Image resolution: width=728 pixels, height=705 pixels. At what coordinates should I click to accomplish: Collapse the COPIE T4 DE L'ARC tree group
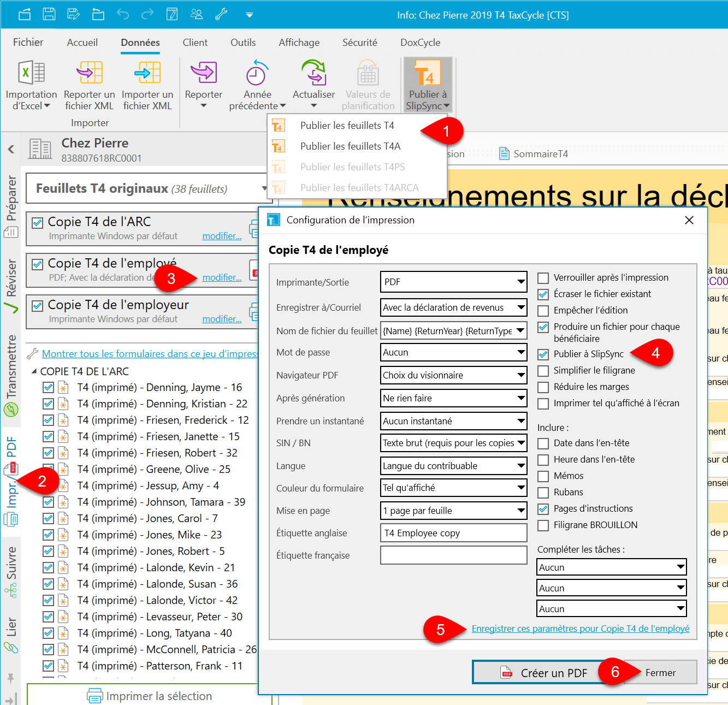pos(34,371)
